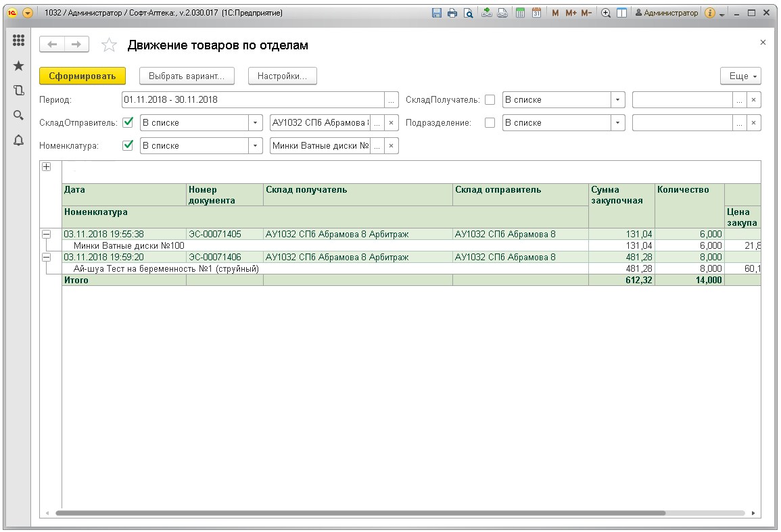
Task: Click Выбрать вариант button
Action: pos(187,76)
